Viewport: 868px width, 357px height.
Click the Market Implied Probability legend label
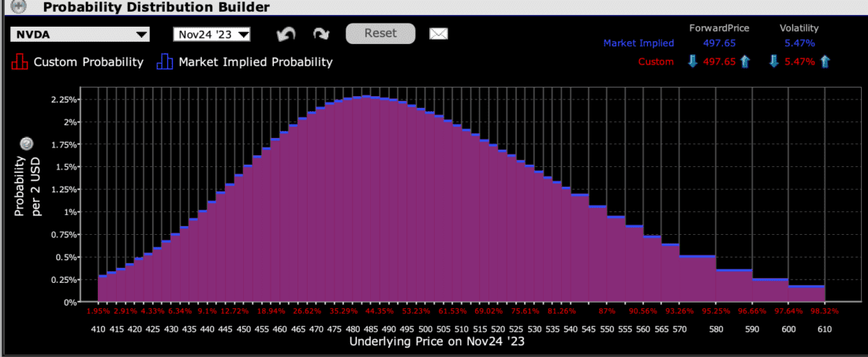tap(255, 62)
